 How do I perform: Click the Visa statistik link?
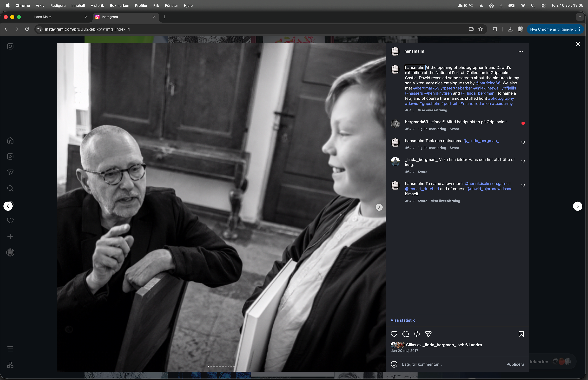pos(402,320)
